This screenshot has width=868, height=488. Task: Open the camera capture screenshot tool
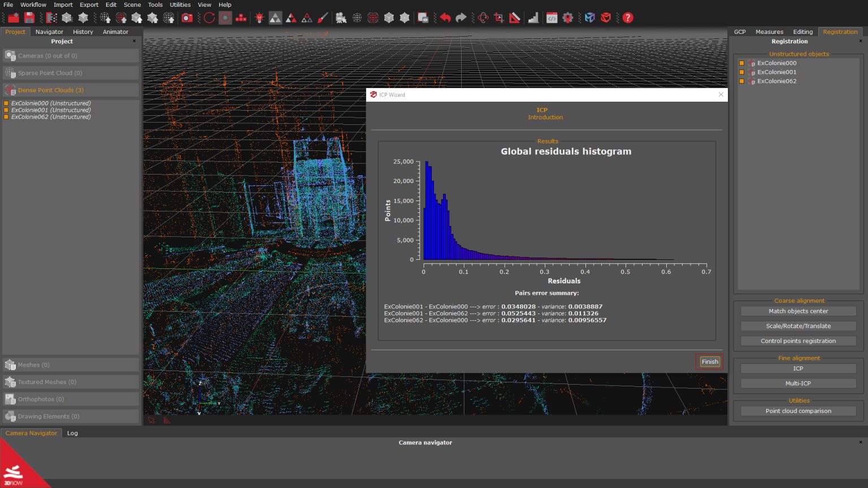pyautogui.click(x=187, y=18)
